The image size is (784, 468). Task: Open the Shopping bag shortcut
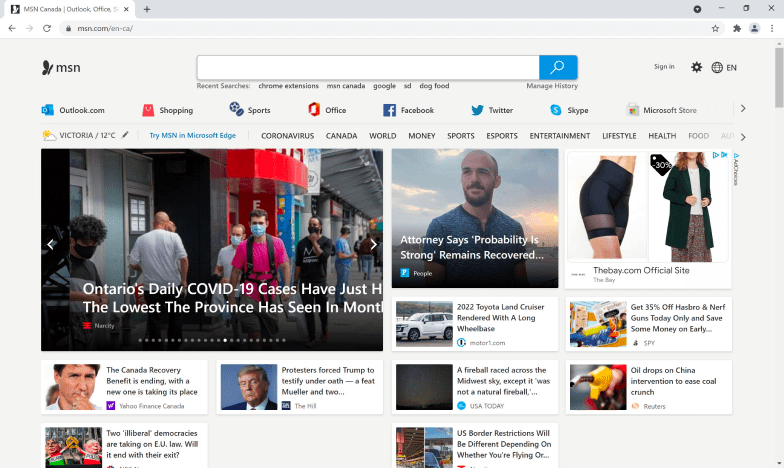(x=148, y=110)
